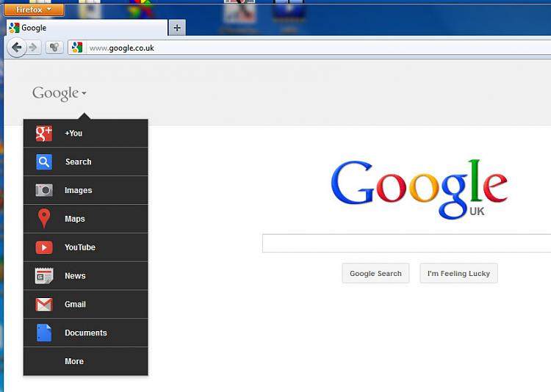Click the red Maps pin icon
Image resolution: width=551 pixels, height=392 pixels.
click(44, 218)
